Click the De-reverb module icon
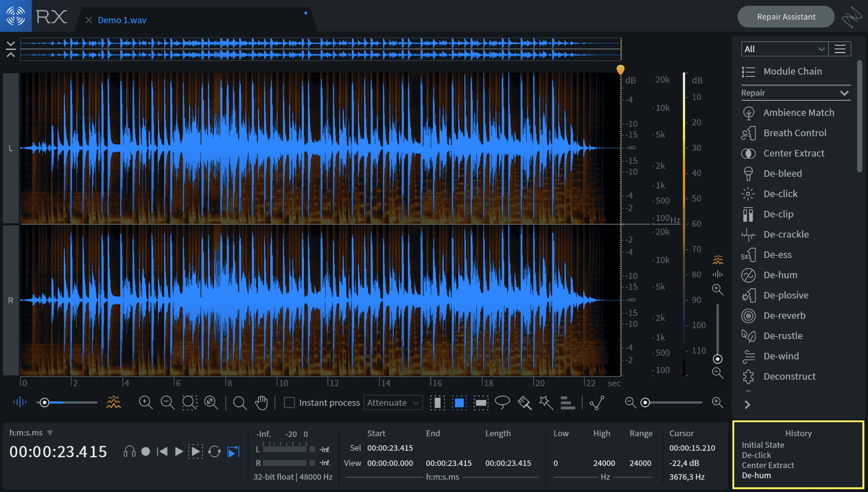 coord(748,316)
